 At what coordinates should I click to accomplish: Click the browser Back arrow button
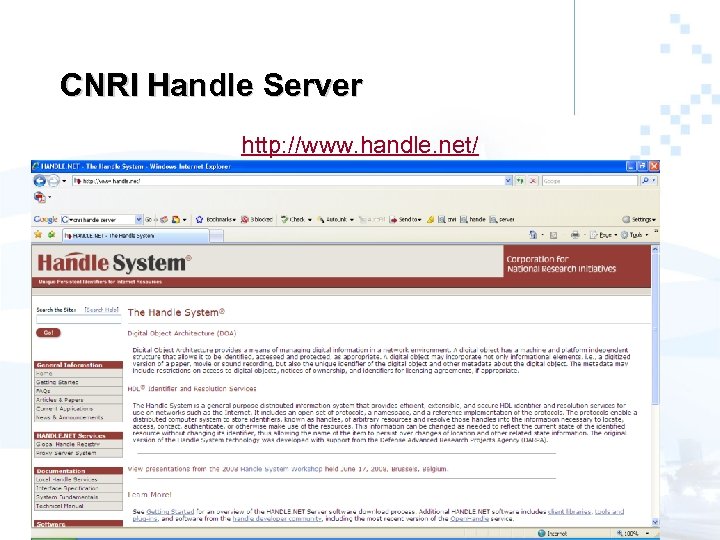(x=40, y=181)
